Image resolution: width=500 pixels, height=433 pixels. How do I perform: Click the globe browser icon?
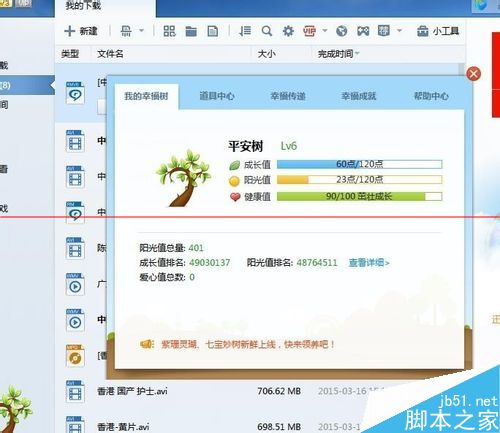tap(342, 31)
